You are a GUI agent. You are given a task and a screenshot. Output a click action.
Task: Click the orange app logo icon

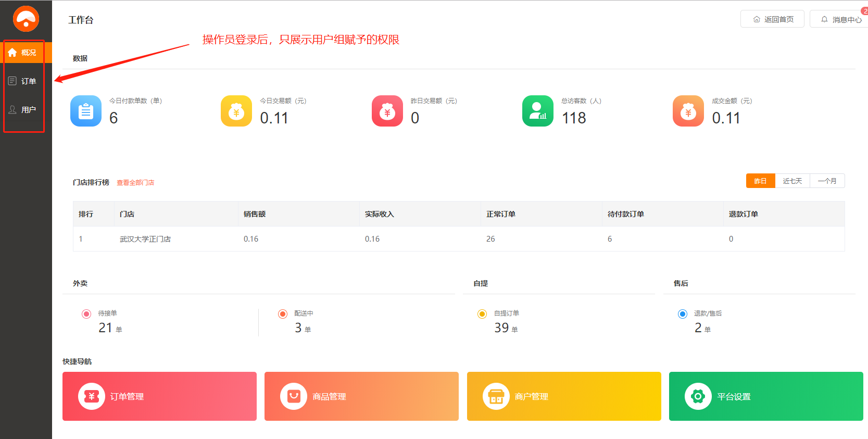click(26, 19)
